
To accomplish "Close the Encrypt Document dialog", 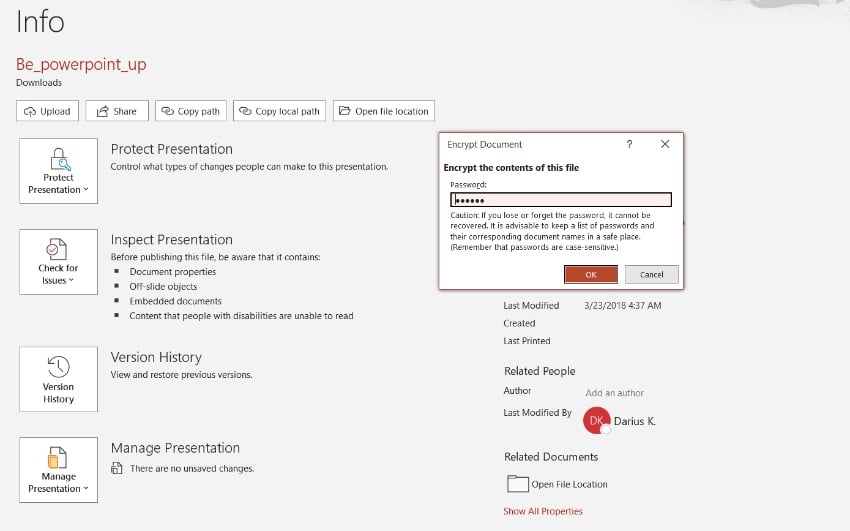I will pos(665,144).
